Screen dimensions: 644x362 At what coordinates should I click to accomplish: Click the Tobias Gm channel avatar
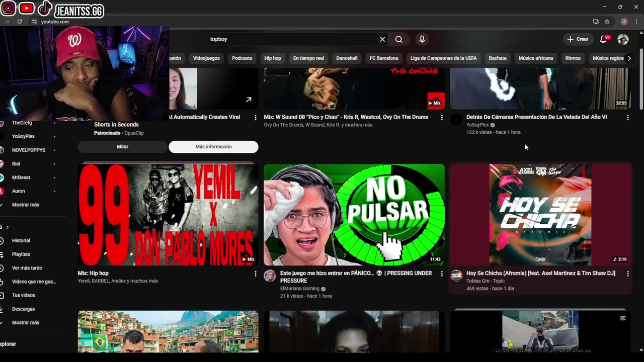[x=456, y=276]
